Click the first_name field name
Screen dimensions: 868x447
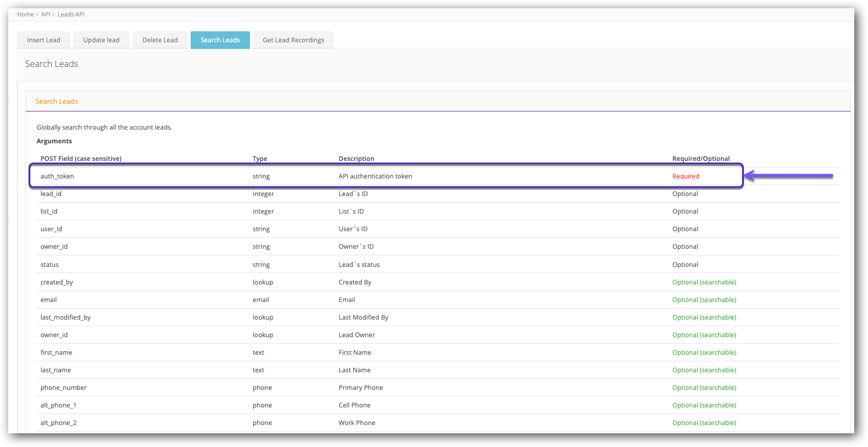pos(56,353)
